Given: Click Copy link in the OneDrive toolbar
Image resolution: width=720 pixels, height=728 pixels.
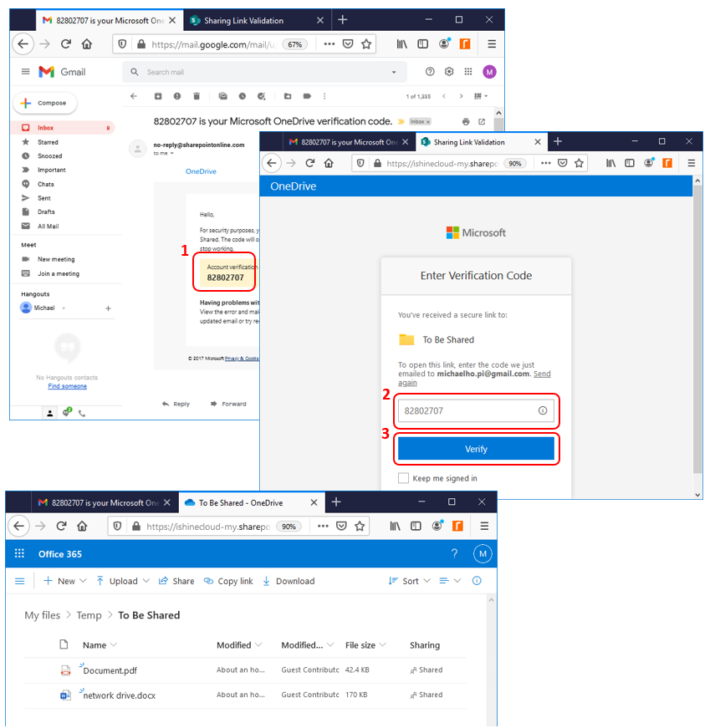Looking at the screenshot, I should pos(228,581).
